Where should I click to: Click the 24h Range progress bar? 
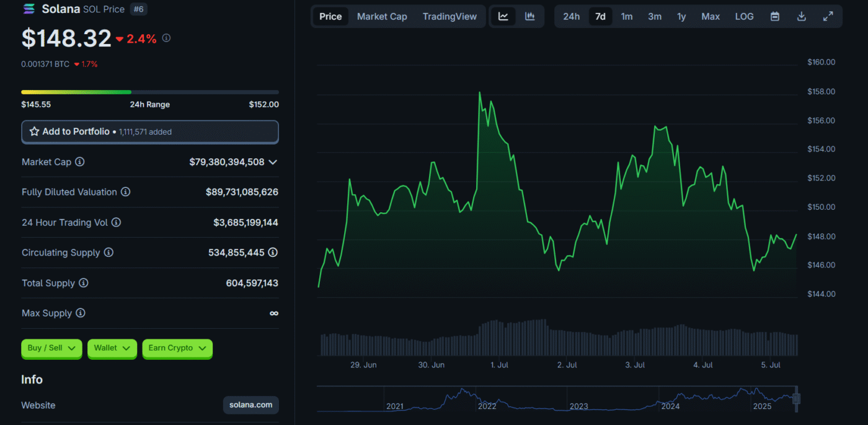click(x=150, y=92)
